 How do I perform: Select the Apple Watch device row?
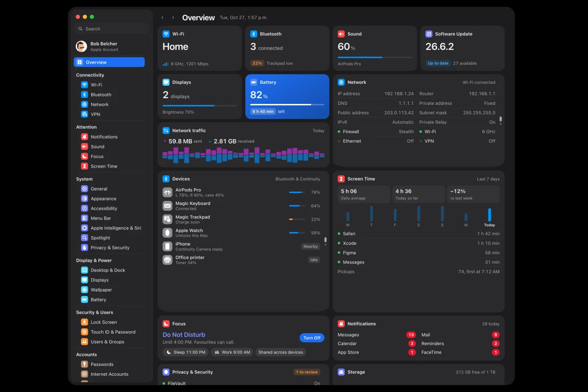(x=242, y=233)
